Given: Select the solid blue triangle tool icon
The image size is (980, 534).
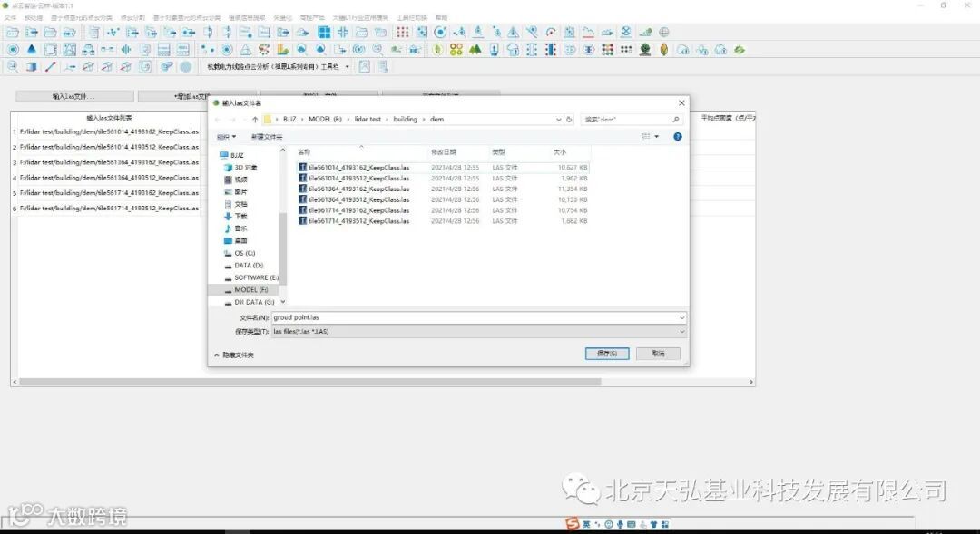Looking at the screenshot, I should click(31, 49).
